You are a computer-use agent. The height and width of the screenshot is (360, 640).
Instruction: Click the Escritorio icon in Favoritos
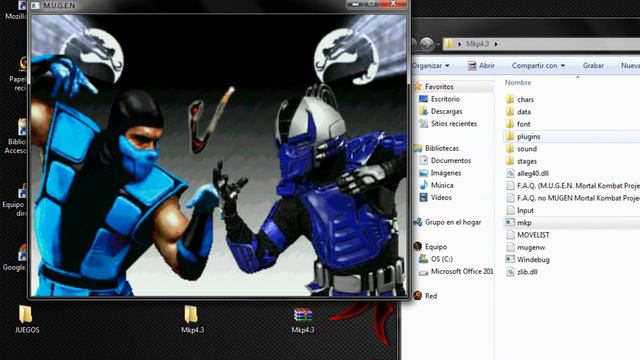(423, 99)
